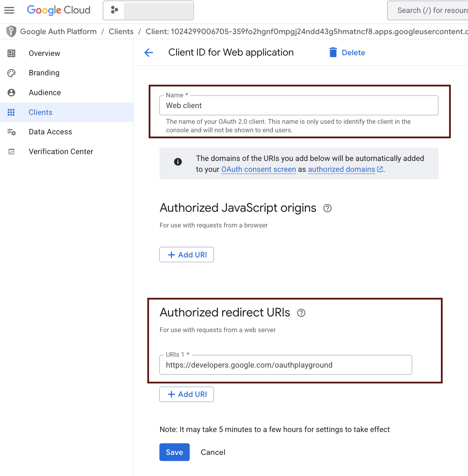Open the Branding page
Screen dimensions: 468x476
point(44,73)
